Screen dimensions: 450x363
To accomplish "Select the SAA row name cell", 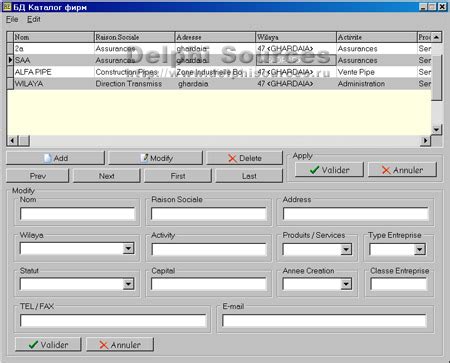I will pyautogui.click(x=54, y=60).
